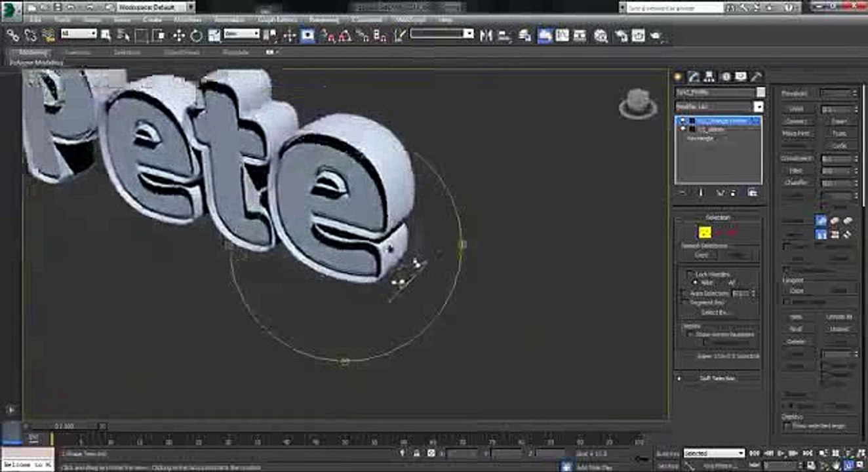The height and width of the screenshot is (472, 868).
Task: Click the animation time slider
Action: tap(64, 426)
